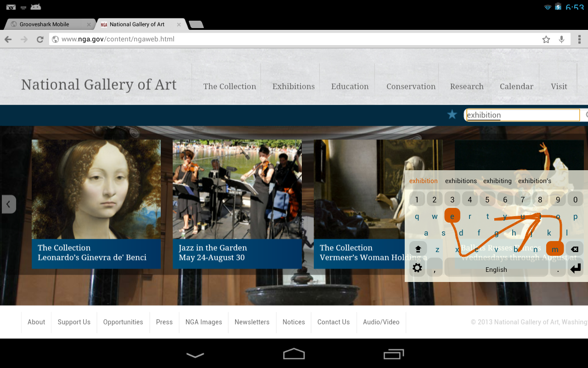The image size is (588, 368).
Task: Open the Notices footer link
Action: click(294, 322)
